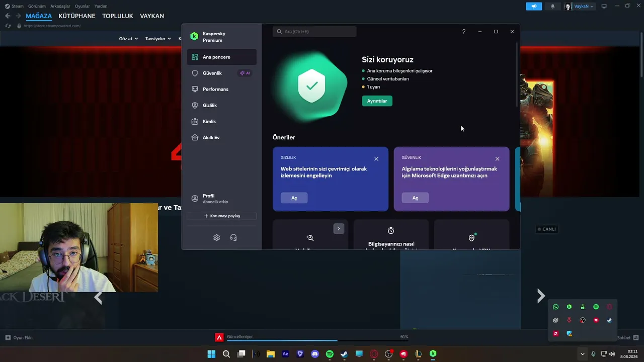Click the Windows Start button
The height and width of the screenshot is (362, 644).
pyautogui.click(x=211, y=354)
